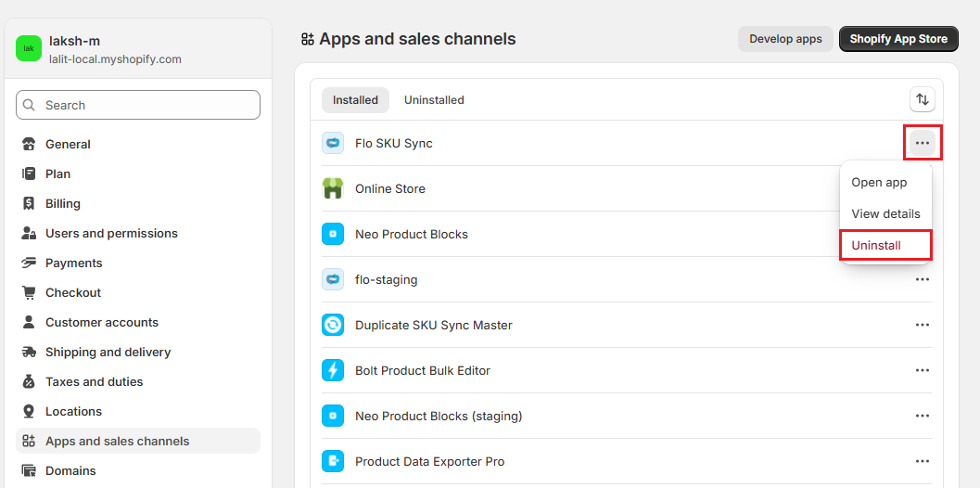Click the Payments hand icon
Viewport: 980px width, 488px height.
coord(28,263)
